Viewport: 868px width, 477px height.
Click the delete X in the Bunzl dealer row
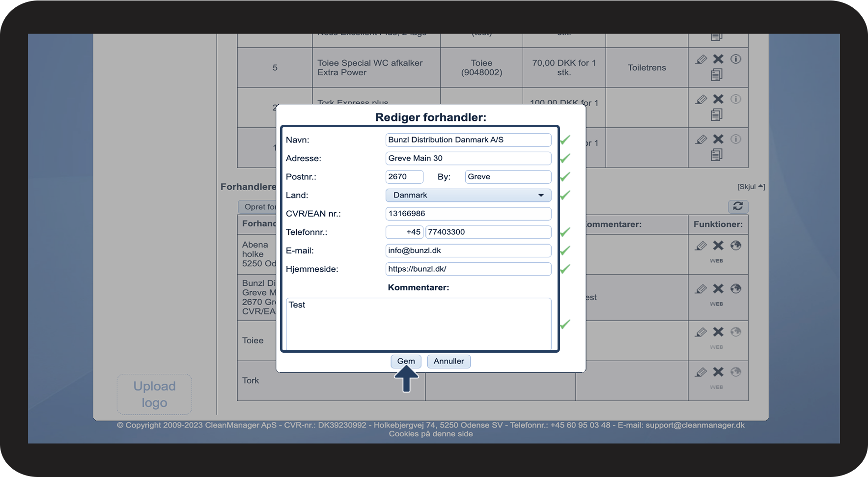pos(718,289)
